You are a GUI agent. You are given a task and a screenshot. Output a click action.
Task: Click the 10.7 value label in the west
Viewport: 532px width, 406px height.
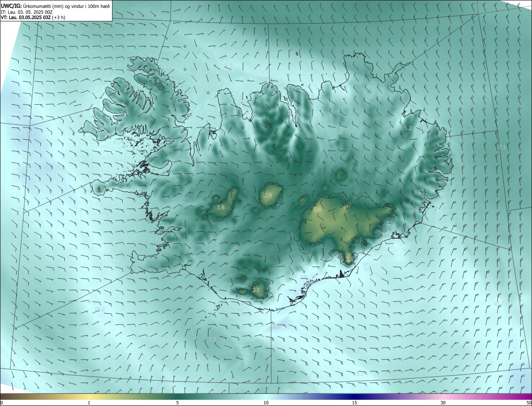pos(31,135)
